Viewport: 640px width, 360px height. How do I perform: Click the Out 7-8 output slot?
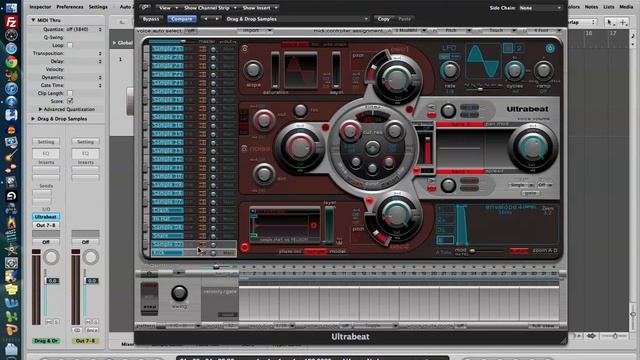(x=46, y=225)
